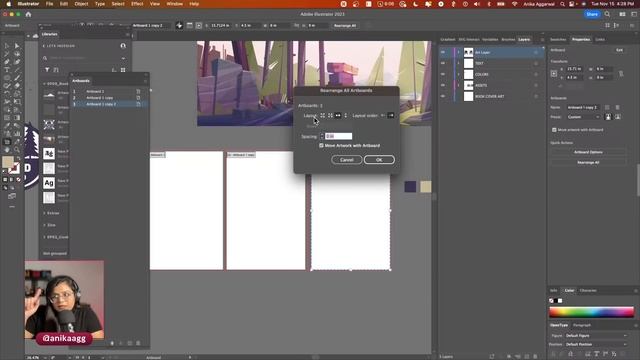Click Rearrange All in Quick Actions
Screen dimensions: 640x360
coord(588,162)
